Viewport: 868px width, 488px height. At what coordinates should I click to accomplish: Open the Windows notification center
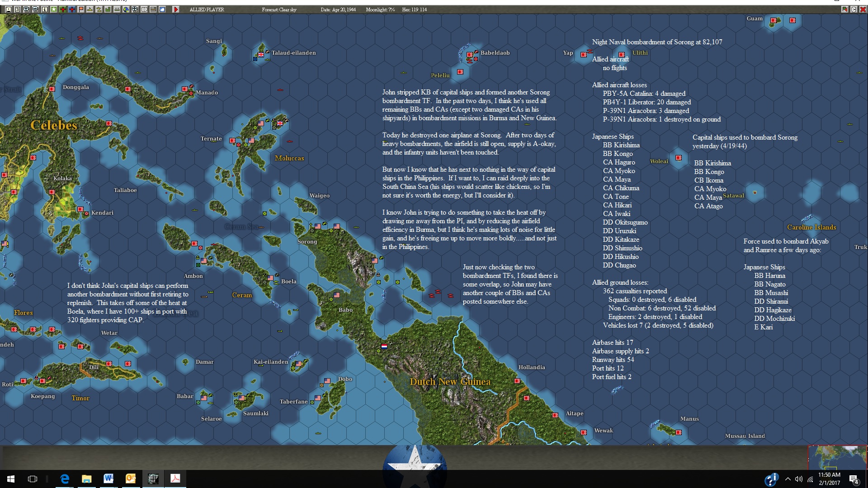(x=854, y=479)
